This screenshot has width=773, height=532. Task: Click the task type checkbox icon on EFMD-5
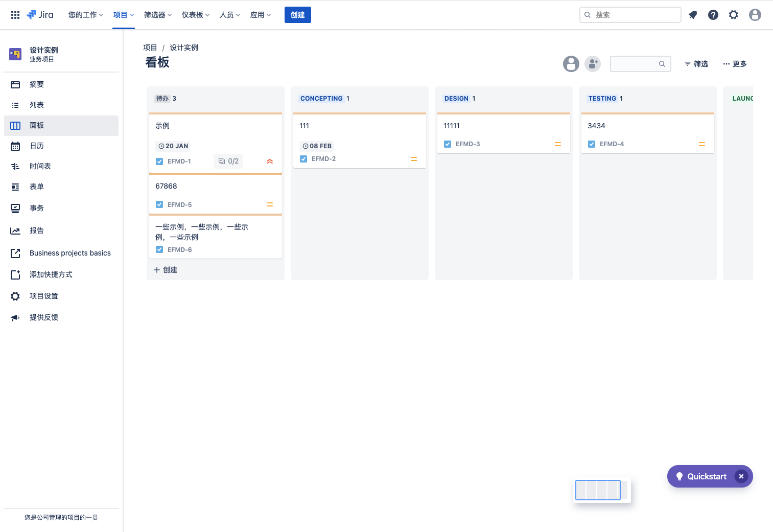159,204
